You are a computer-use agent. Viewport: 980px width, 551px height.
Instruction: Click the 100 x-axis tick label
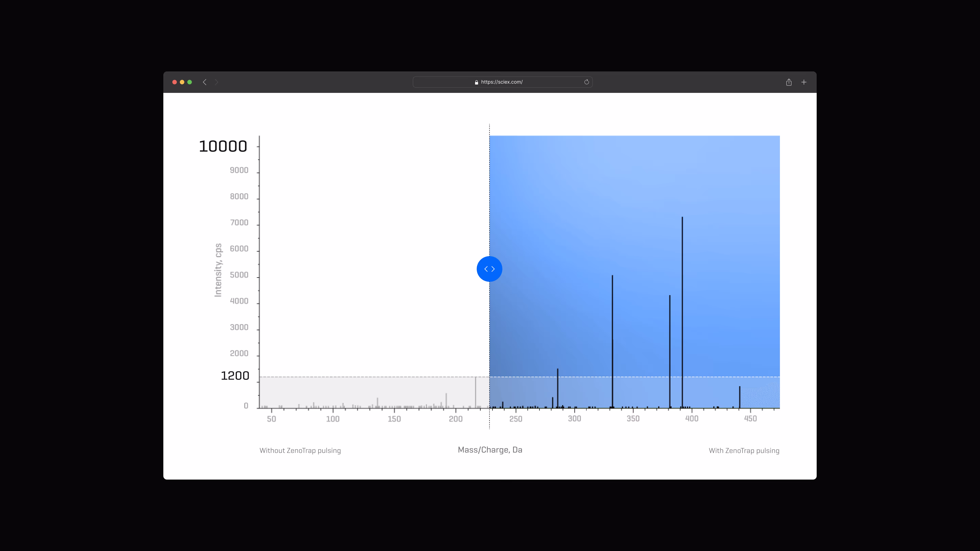point(333,419)
